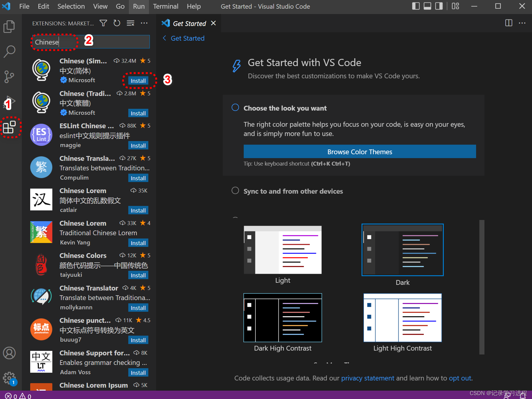Open the Terminal menu

pyautogui.click(x=166, y=6)
